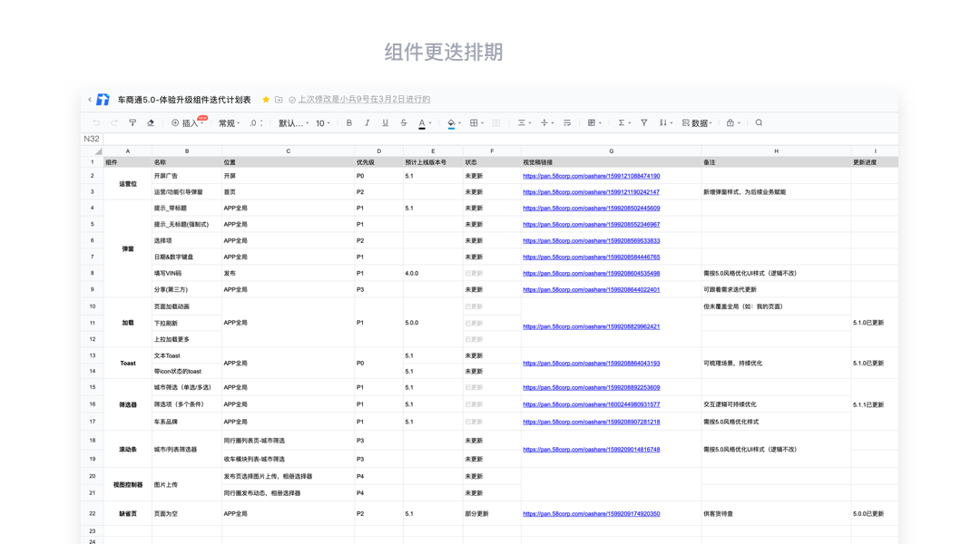
Task: Click the search magnifier icon
Action: pos(759,123)
